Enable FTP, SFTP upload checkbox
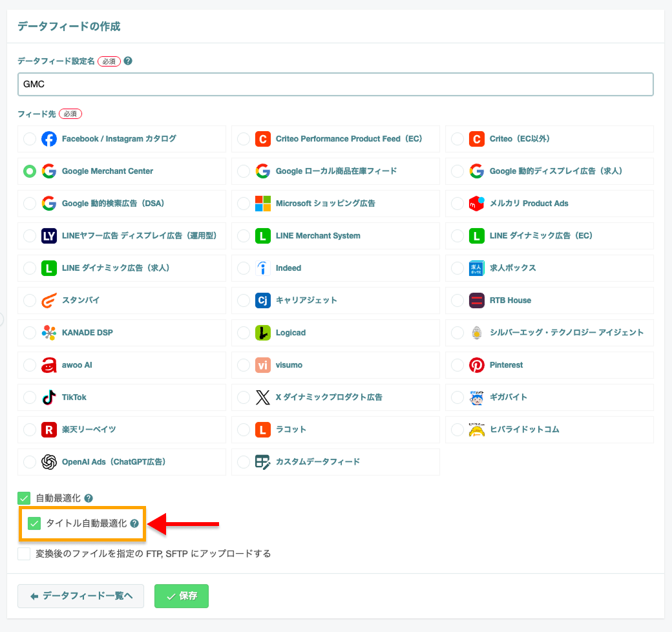672x632 pixels. 24,554
